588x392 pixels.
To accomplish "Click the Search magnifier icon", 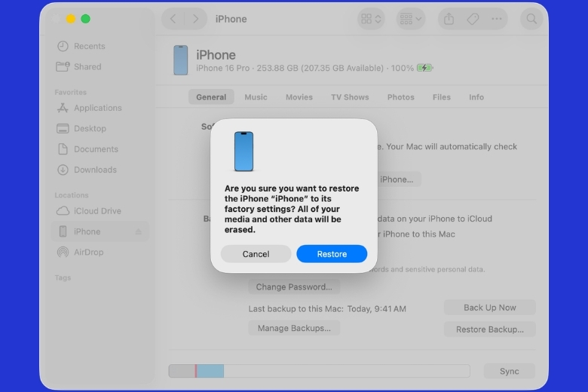I will click(x=531, y=19).
